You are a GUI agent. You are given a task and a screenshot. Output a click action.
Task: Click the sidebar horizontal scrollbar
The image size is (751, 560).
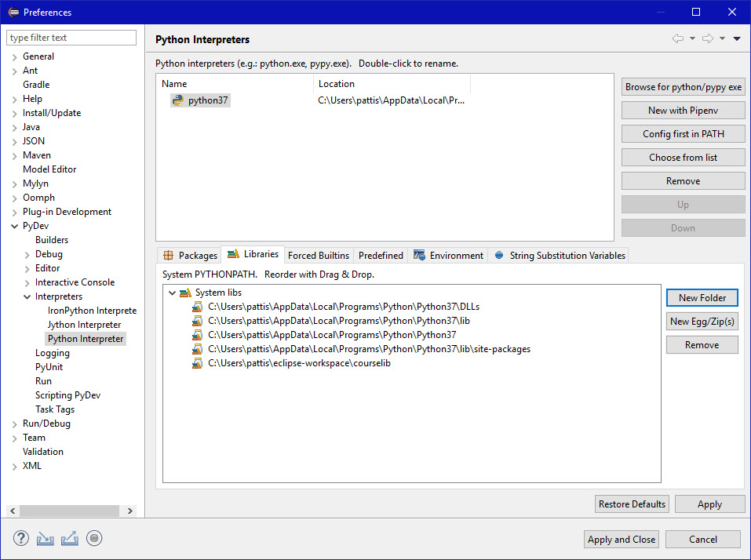tap(71, 511)
